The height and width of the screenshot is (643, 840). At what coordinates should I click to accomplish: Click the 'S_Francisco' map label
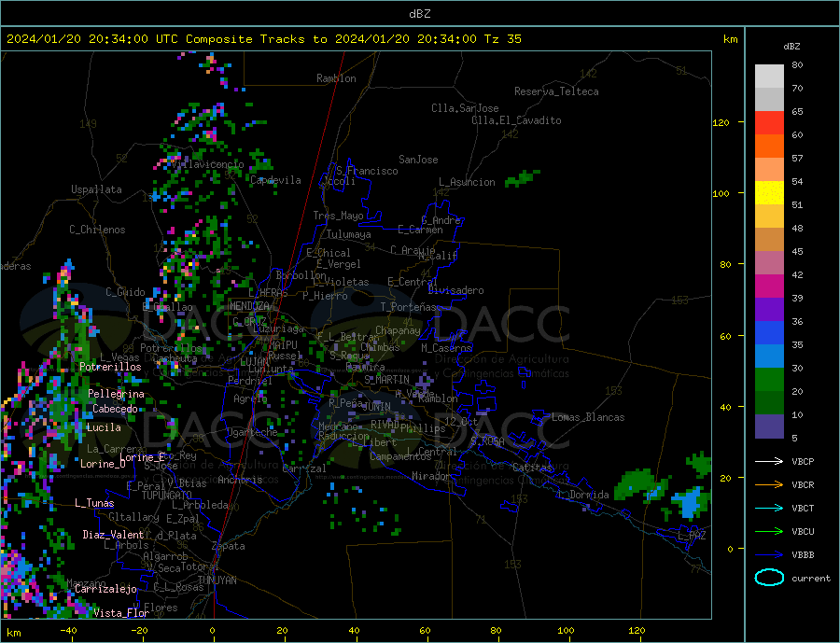point(367,171)
